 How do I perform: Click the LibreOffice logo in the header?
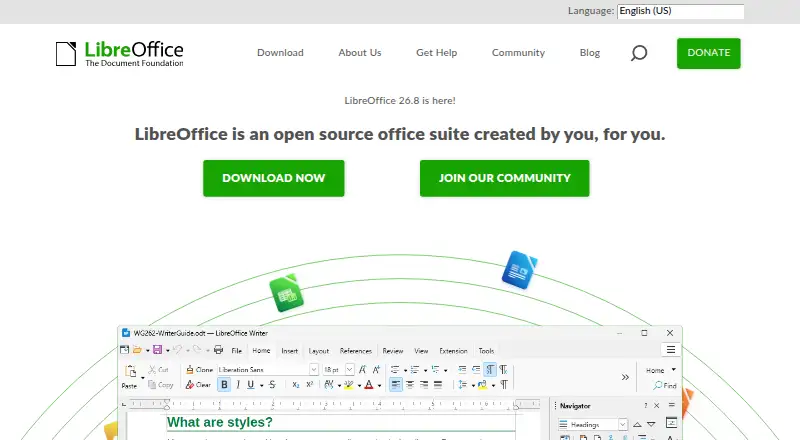[x=119, y=54]
